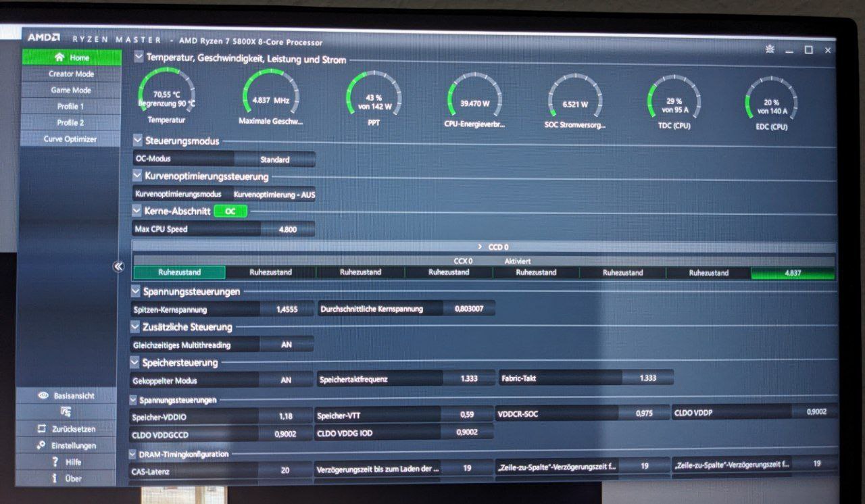Click the CLDO VDDP value 0,9002

(816, 411)
